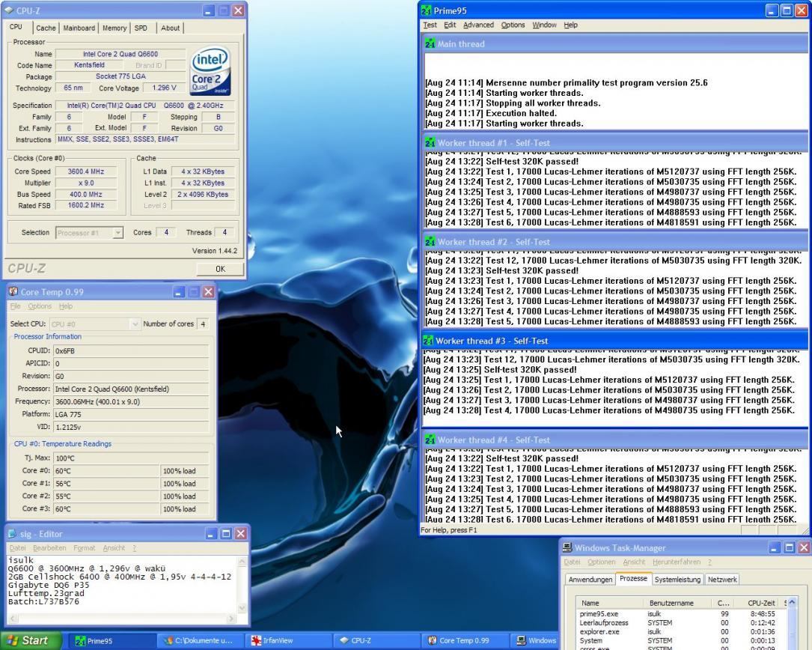Click the VID value 1.2125v in Core Temp
Viewport: 812px width, 650px height.
(131, 427)
